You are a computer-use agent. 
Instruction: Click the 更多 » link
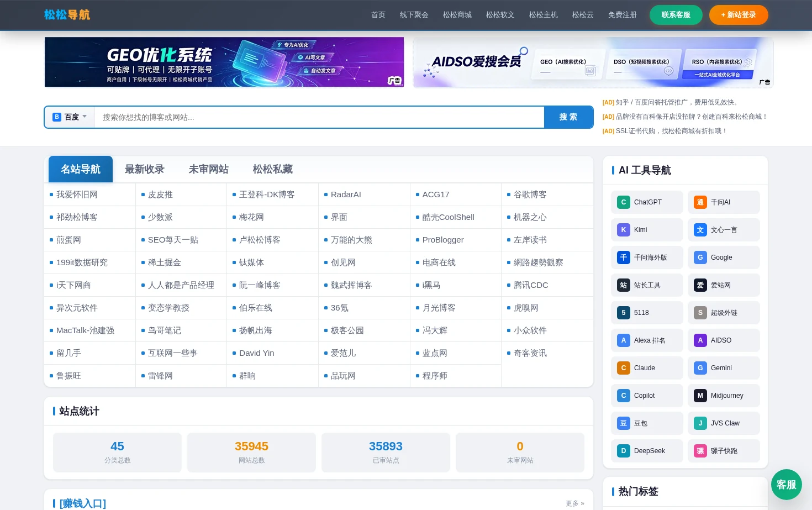point(575,503)
